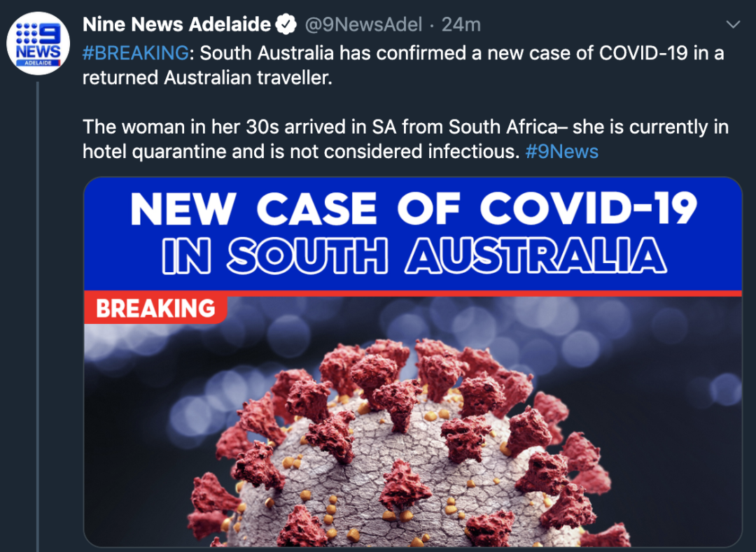Click the red BREAKING label in image
Image resolution: width=756 pixels, height=552 pixels.
(155, 309)
